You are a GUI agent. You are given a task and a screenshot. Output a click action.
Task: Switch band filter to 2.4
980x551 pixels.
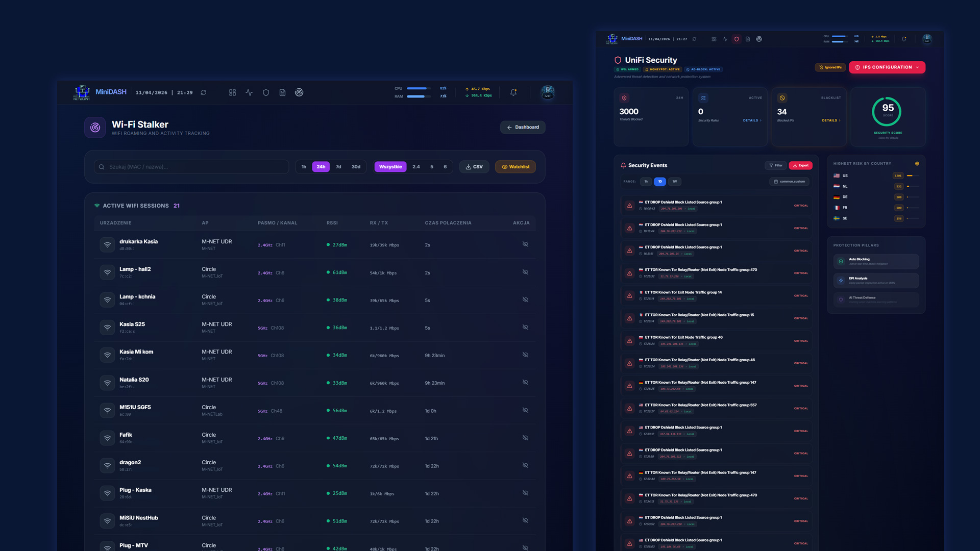click(x=416, y=167)
